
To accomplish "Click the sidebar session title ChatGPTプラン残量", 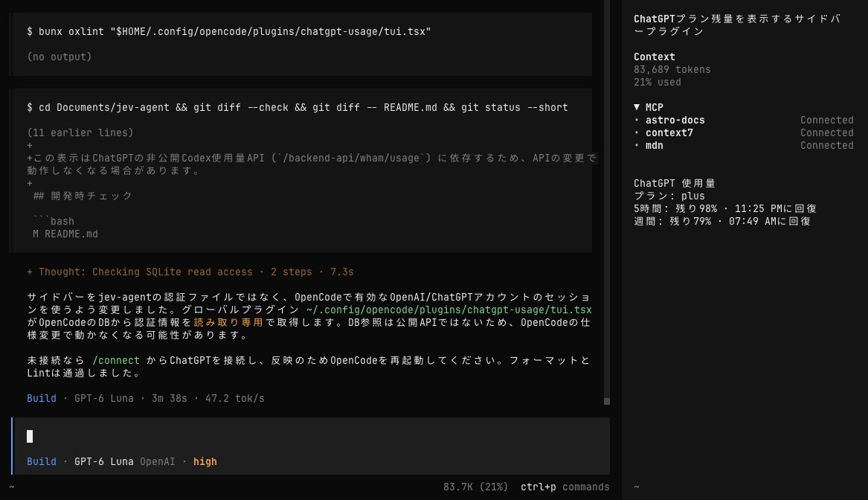I will [737, 25].
